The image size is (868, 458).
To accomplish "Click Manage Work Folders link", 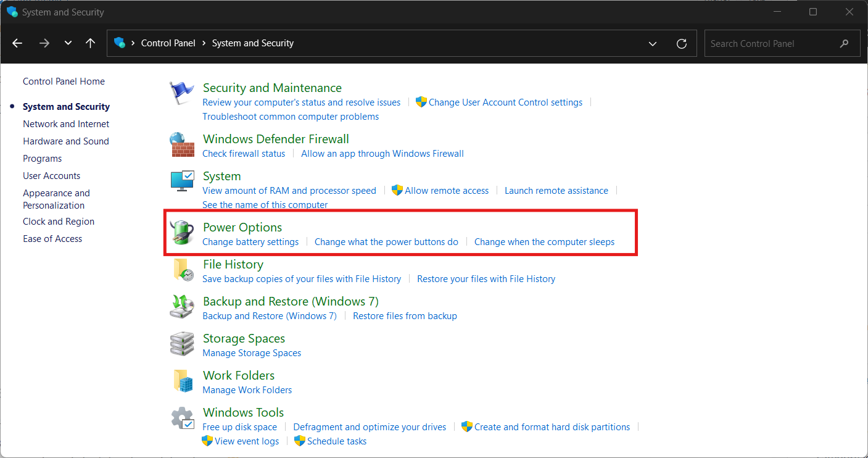I will point(247,390).
